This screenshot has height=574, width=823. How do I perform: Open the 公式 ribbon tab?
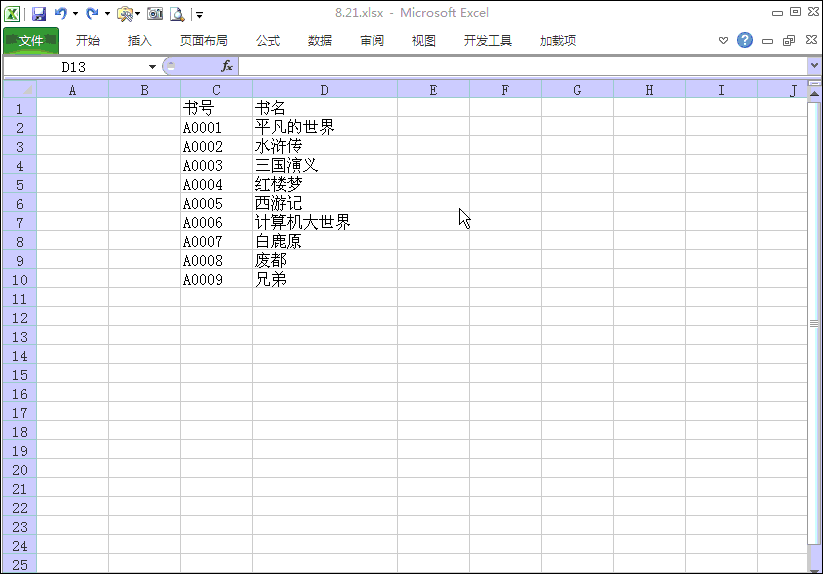(268, 40)
